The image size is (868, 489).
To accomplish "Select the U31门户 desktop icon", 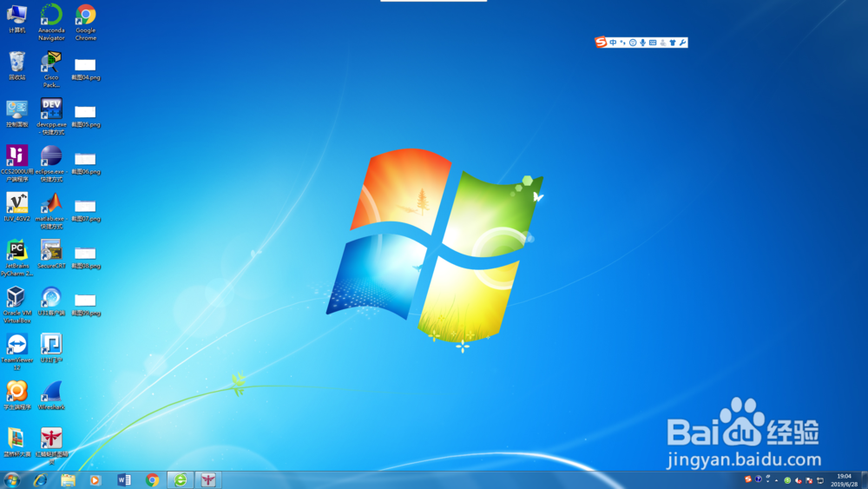I will pos(51,348).
